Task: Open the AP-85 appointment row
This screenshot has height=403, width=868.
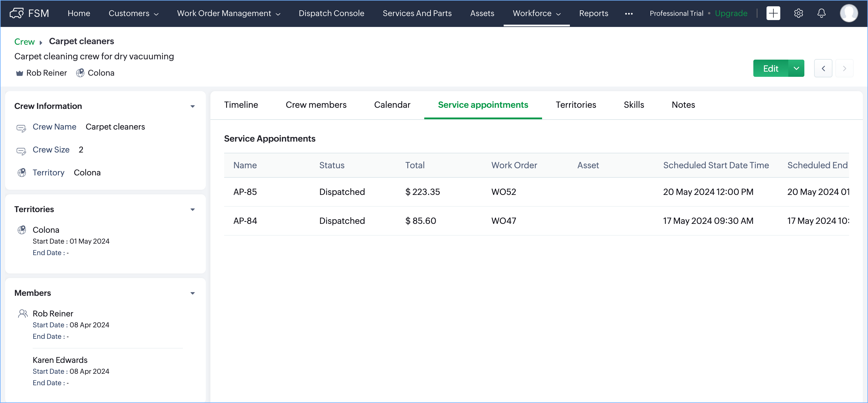Action: coord(245,192)
